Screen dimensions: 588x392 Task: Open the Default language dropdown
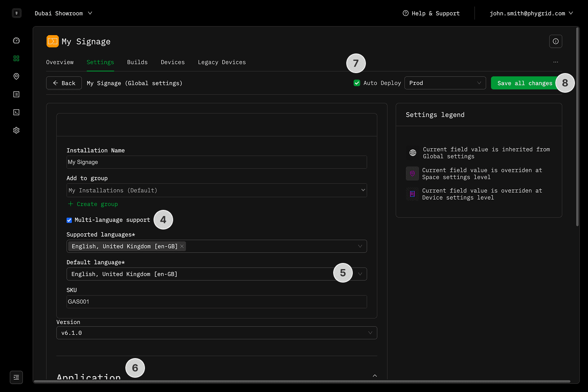[217, 274]
